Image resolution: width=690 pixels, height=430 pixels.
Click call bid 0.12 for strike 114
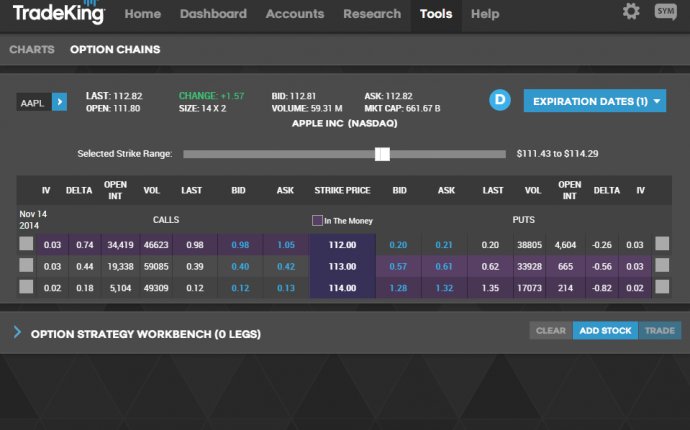[240, 288]
